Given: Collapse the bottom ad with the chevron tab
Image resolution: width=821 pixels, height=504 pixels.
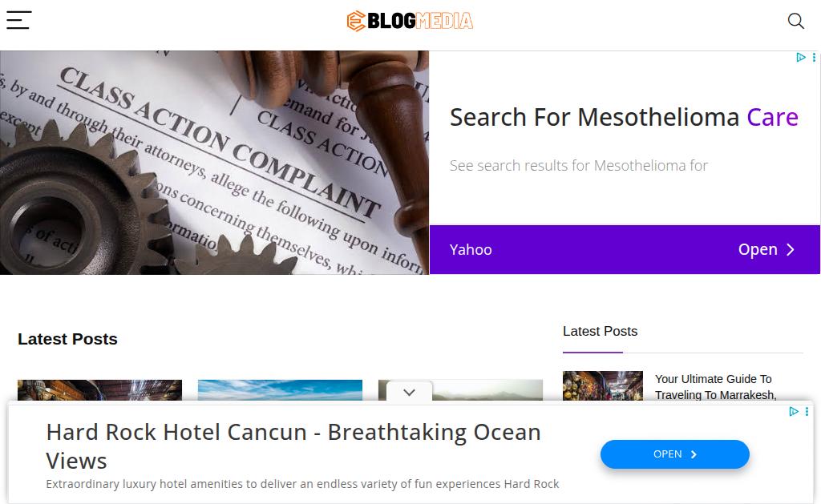Looking at the screenshot, I should click(410, 392).
